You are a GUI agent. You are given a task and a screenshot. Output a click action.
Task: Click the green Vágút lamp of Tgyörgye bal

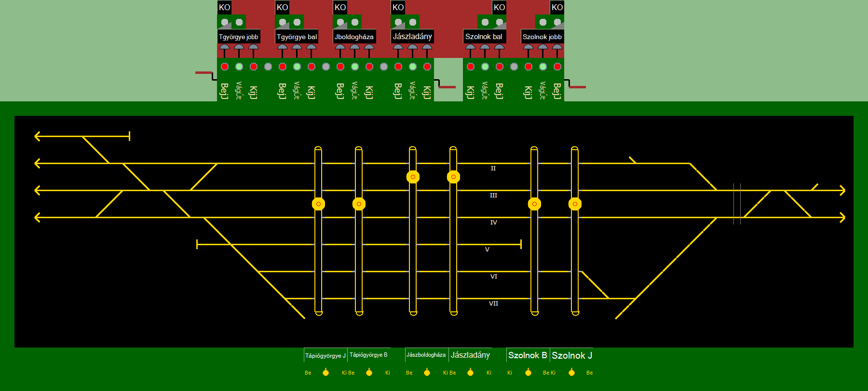pos(297,67)
